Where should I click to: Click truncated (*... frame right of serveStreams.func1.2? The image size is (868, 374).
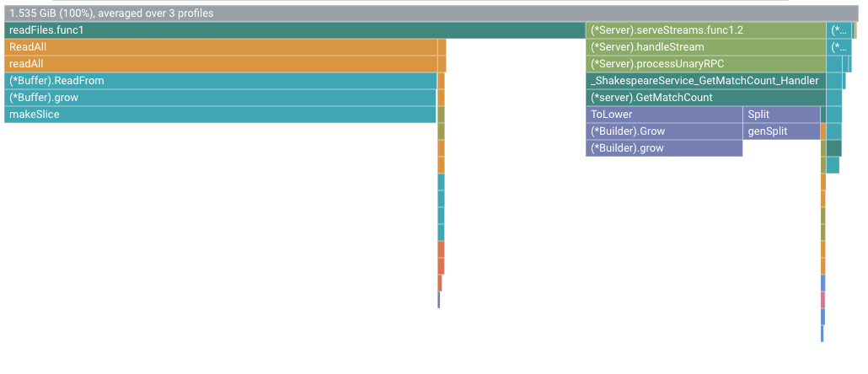pos(839,30)
